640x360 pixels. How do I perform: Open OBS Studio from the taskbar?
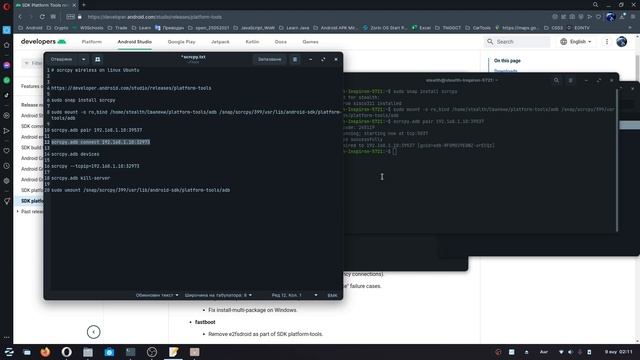(x=152, y=352)
